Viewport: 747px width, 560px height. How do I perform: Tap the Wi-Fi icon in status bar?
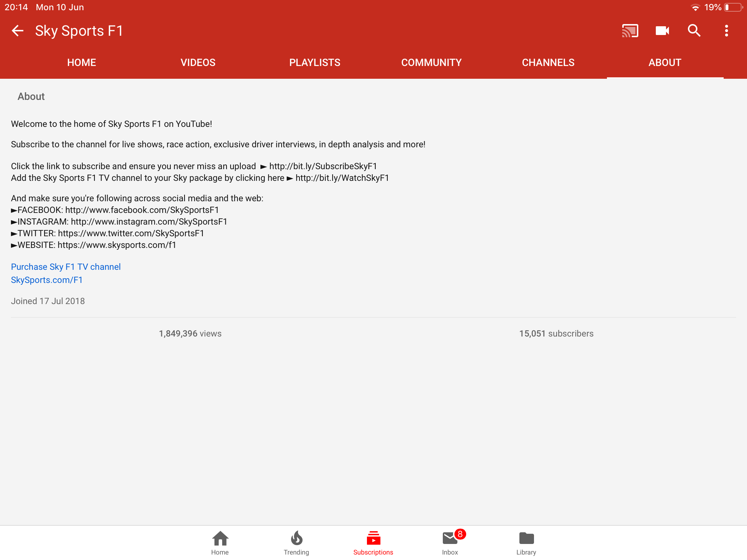[x=695, y=7]
